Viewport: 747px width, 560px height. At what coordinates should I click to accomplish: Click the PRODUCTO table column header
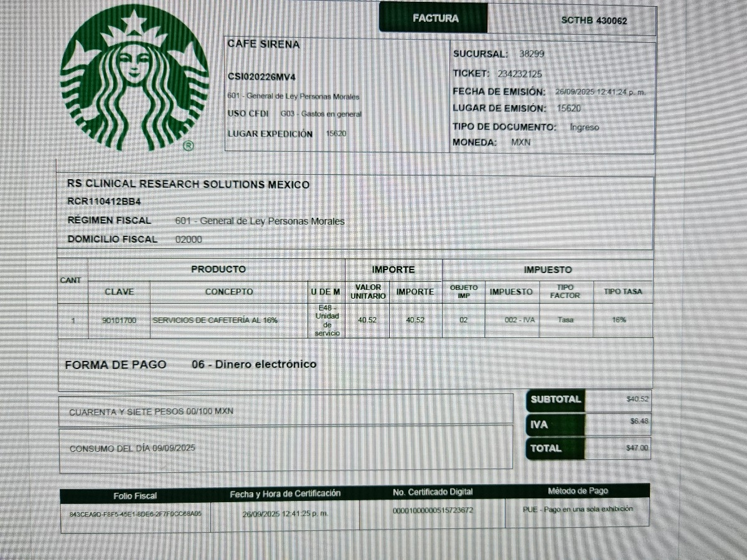[x=218, y=269]
